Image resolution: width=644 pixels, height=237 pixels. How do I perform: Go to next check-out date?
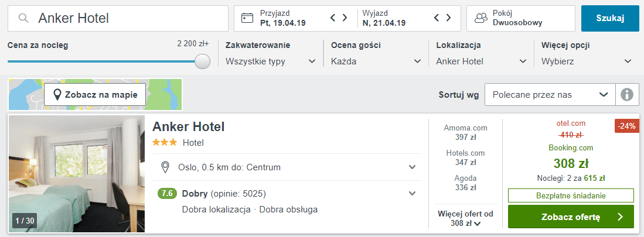coord(448,18)
